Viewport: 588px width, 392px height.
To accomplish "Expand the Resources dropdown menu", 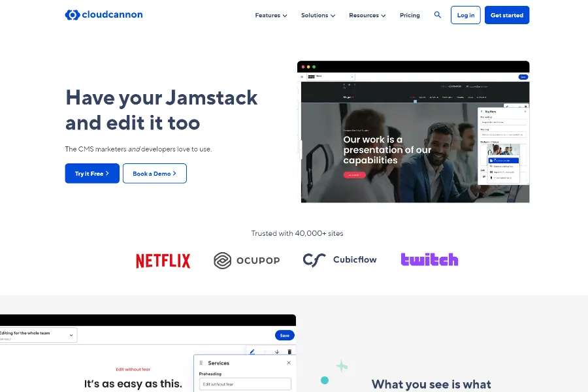I will pyautogui.click(x=367, y=15).
